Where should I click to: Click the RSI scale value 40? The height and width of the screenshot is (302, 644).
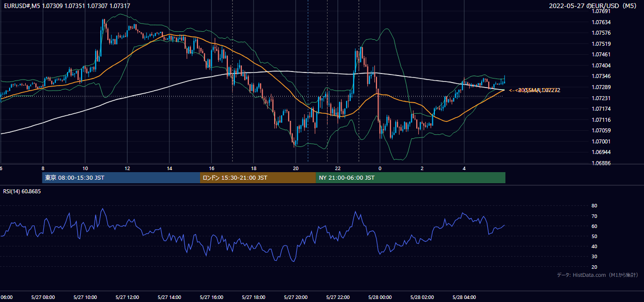594,246
